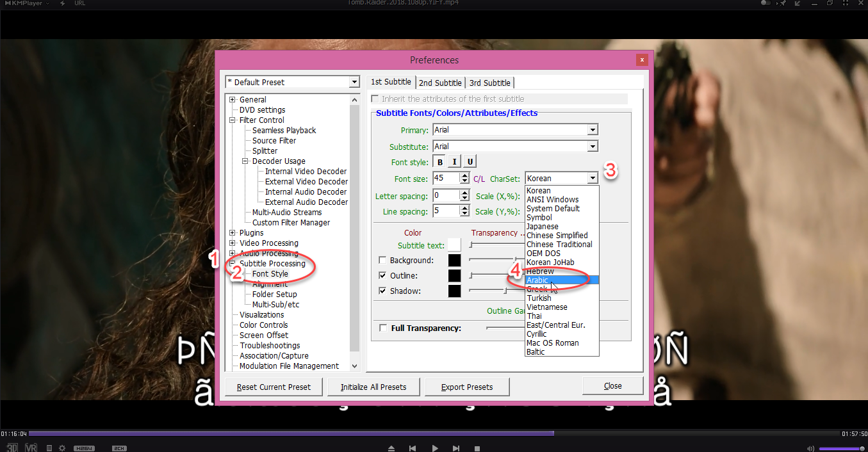Select Arabic in the CharSet list
The height and width of the screenshot is (452, 868).
coord(538,280)
